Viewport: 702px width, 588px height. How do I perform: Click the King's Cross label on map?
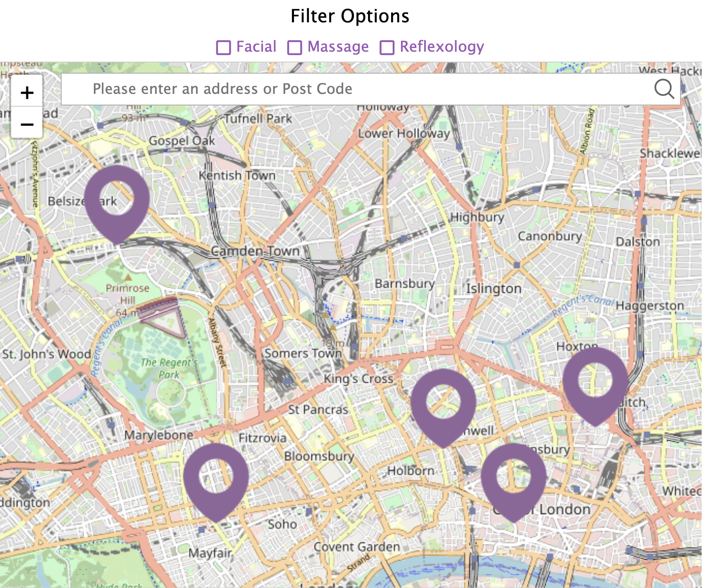click(x=358, y=378)
